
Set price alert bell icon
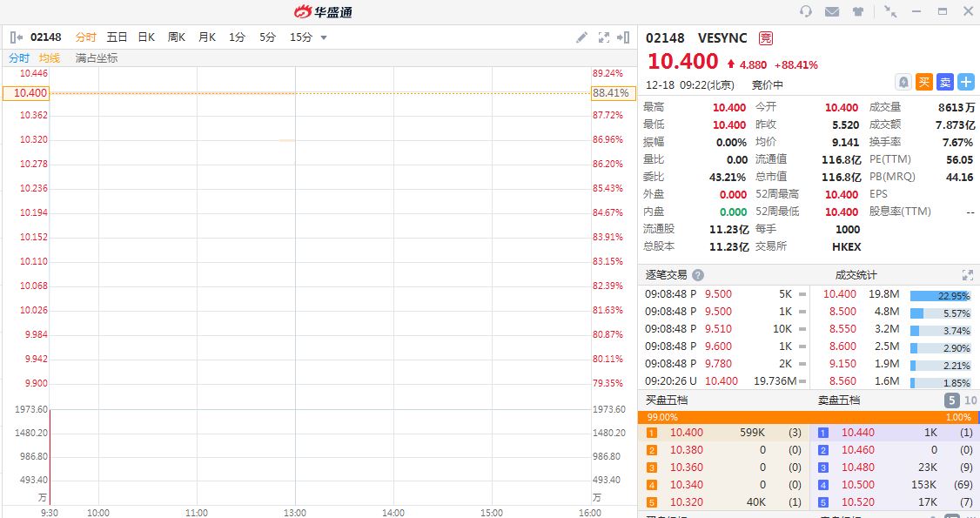[x=903, y=82]
